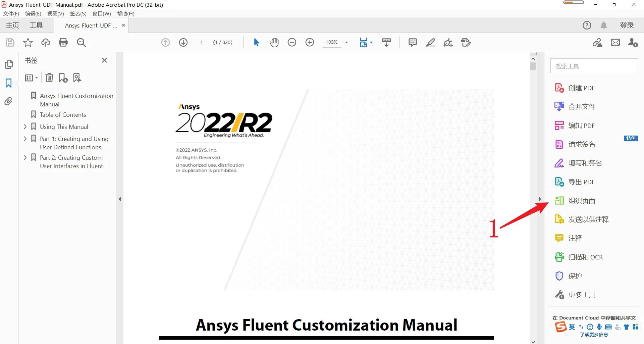Close the Ansys_Fluent_UDF document tab
Image resolution: width=644 pixels, height=344 pixels.
123,25
